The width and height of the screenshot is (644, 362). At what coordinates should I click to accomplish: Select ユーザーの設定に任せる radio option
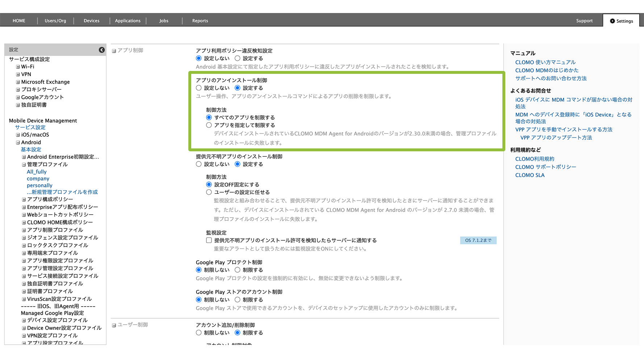point(209,192)
